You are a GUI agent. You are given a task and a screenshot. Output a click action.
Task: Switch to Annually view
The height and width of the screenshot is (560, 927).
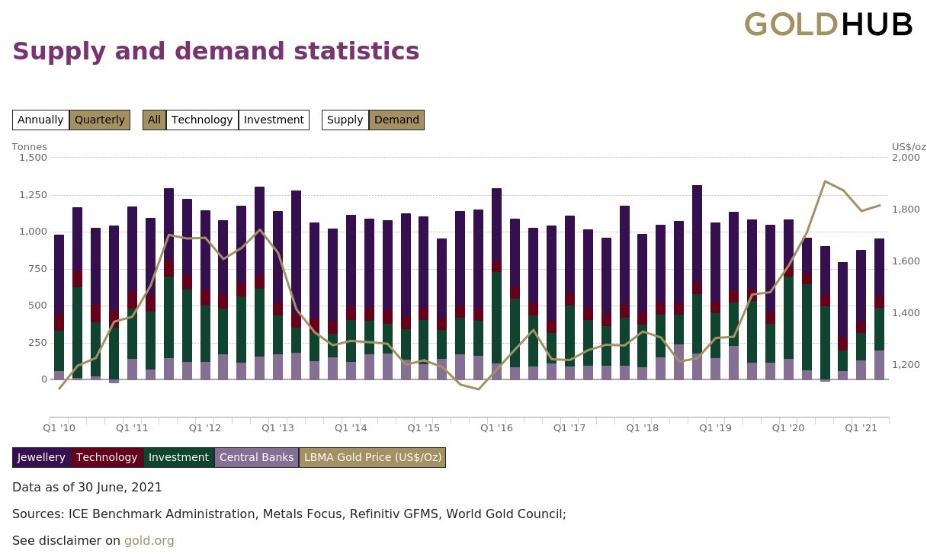click(40, 120)
